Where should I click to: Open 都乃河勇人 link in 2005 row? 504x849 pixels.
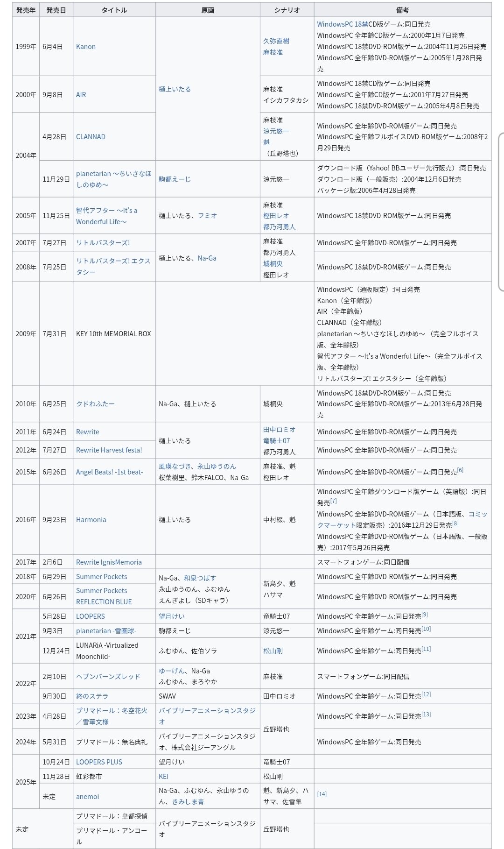coord(280,227)
